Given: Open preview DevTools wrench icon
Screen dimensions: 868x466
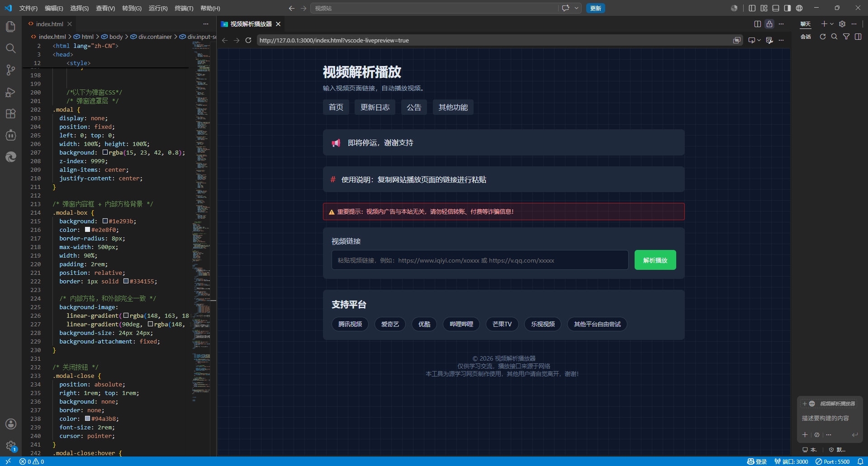Looking at the screenshot, I should coord(769,40).
